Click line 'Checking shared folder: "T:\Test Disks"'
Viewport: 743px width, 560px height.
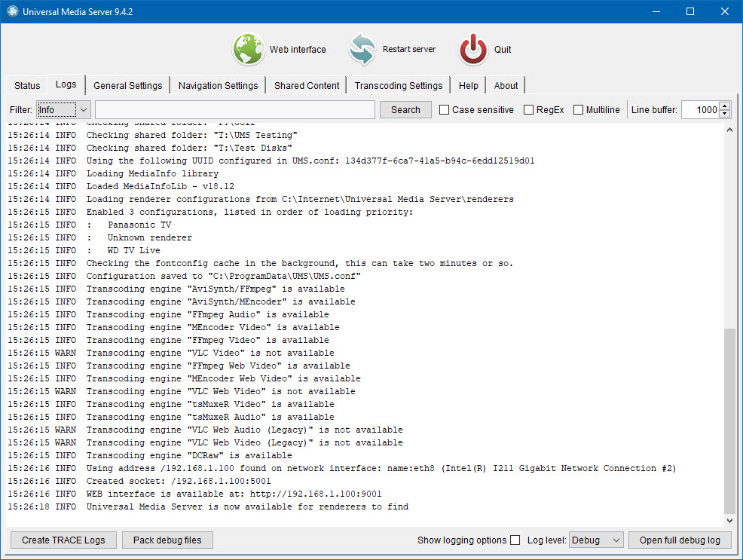coord(150,148)
